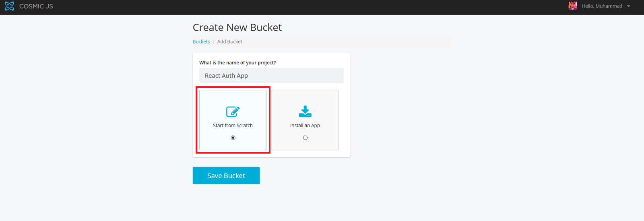Click the project name question label

tap(237, 63)
